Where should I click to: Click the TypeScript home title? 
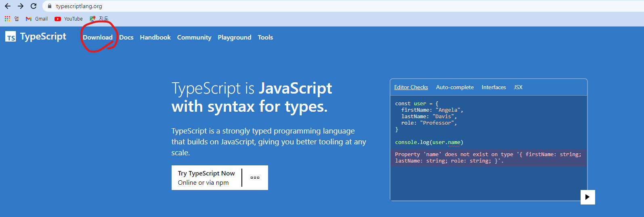point(43,36)
